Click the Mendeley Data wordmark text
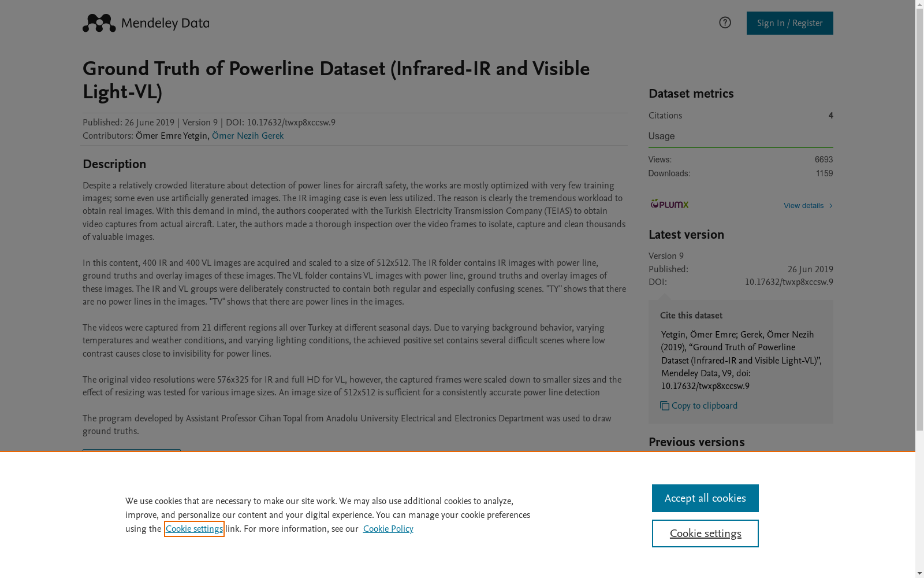 (165, 24)
